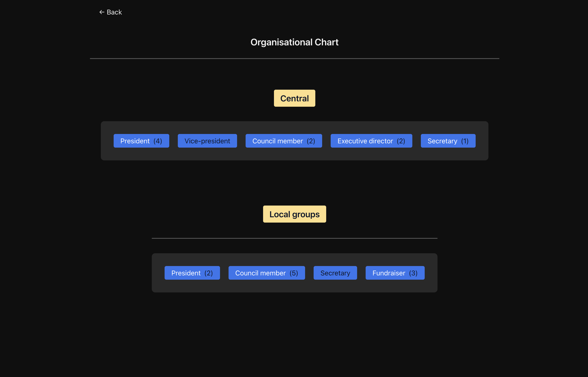The width and height of the screenshot is (588, 377).
Task: Open the Central Council member role
Action: point(284,141)
